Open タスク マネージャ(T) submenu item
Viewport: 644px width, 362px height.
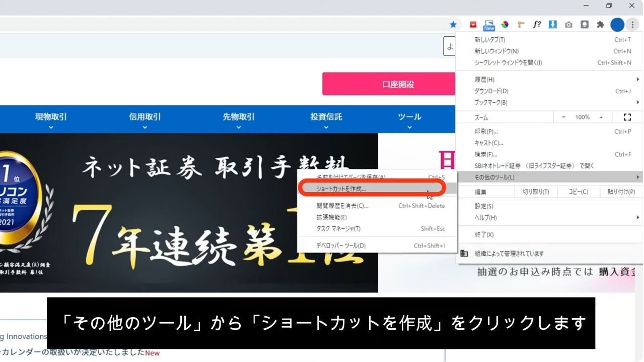point(377,229)
